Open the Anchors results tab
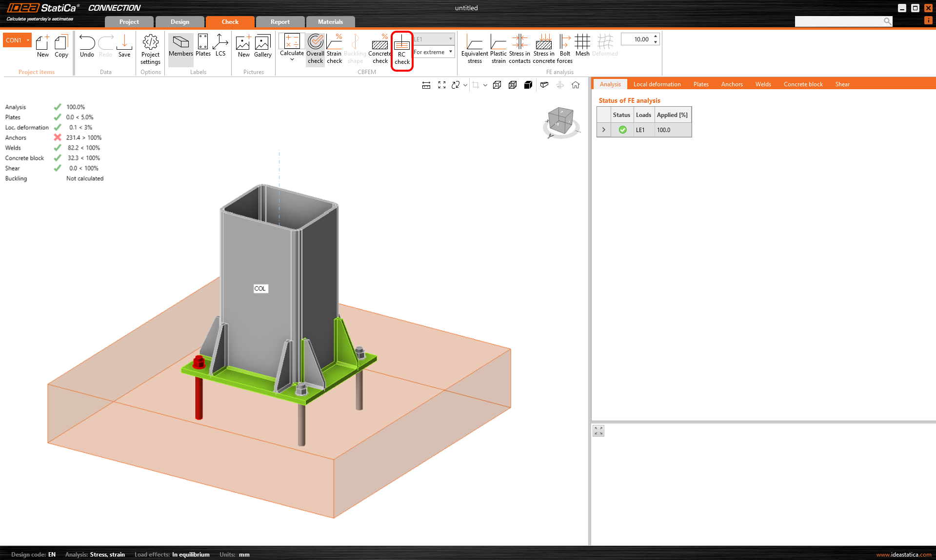 (732, 84)
